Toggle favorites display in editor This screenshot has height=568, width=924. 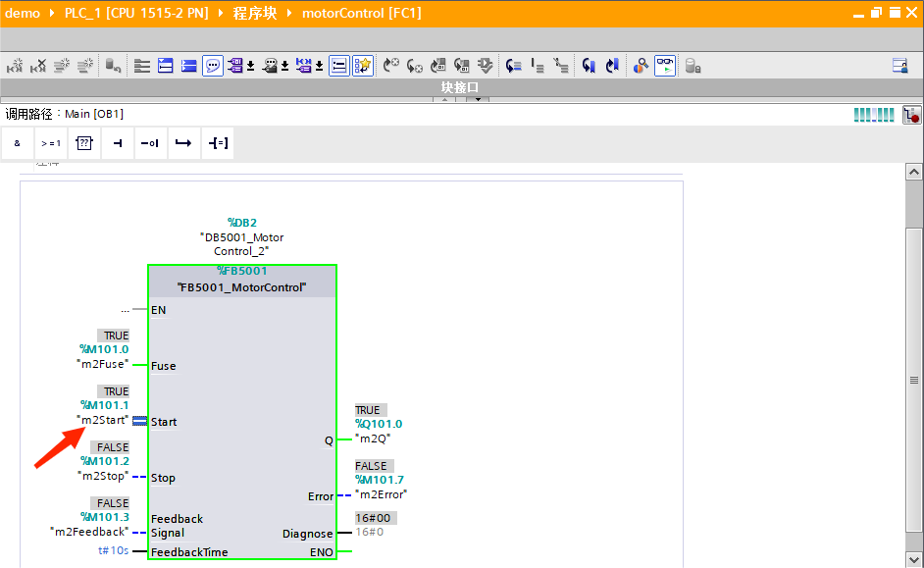tap(363, 66)
